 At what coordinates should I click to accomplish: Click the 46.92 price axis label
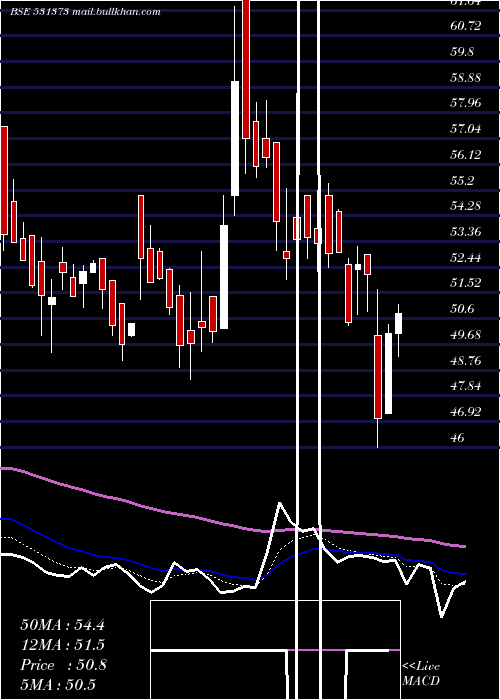(x=466, y=412)
